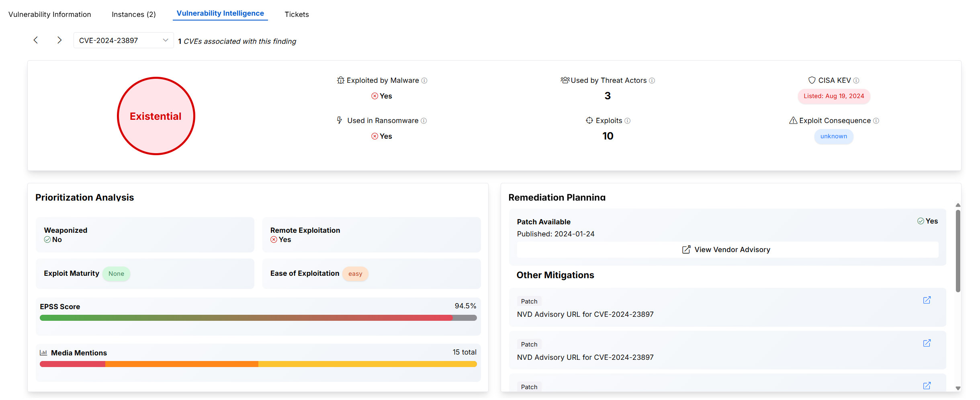Click the Used in Ransomware red X icon
Viewport: 980px width, 400px height.
375,136
